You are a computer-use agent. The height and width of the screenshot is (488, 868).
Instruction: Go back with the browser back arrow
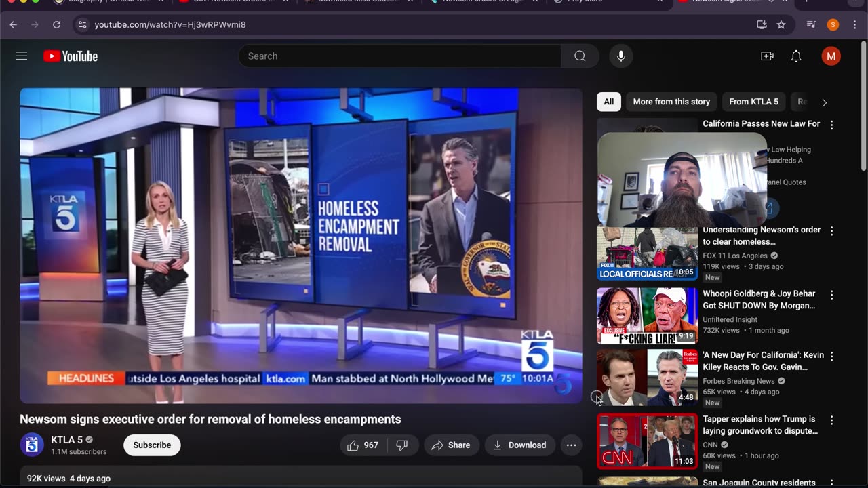point(14,24)
